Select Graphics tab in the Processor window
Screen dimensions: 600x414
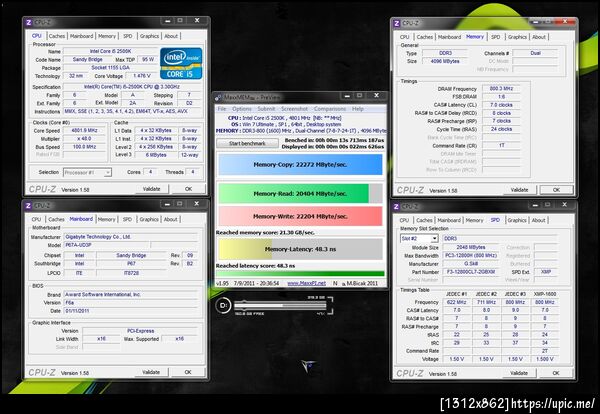(x=149, y=36)
